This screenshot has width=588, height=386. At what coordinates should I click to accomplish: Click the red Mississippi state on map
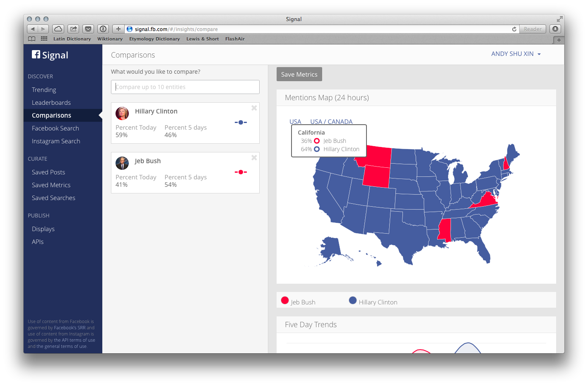coord(445,230)
